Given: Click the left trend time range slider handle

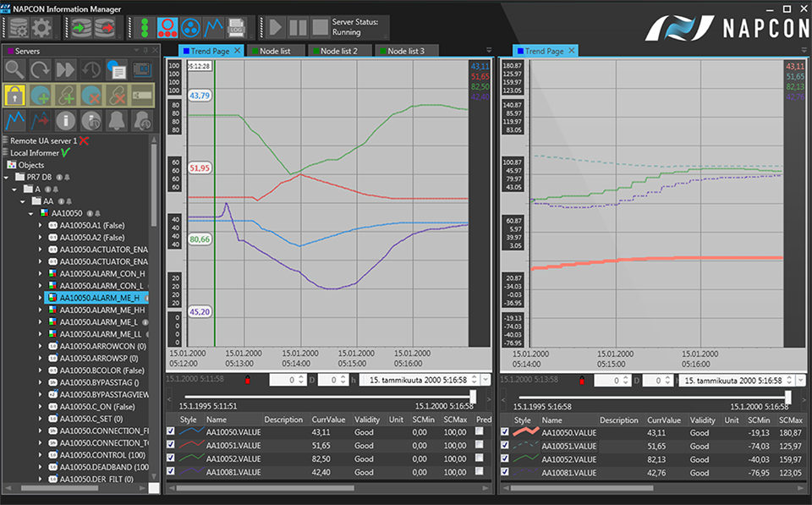Looking at the screenshot, I should click(473, 396).
